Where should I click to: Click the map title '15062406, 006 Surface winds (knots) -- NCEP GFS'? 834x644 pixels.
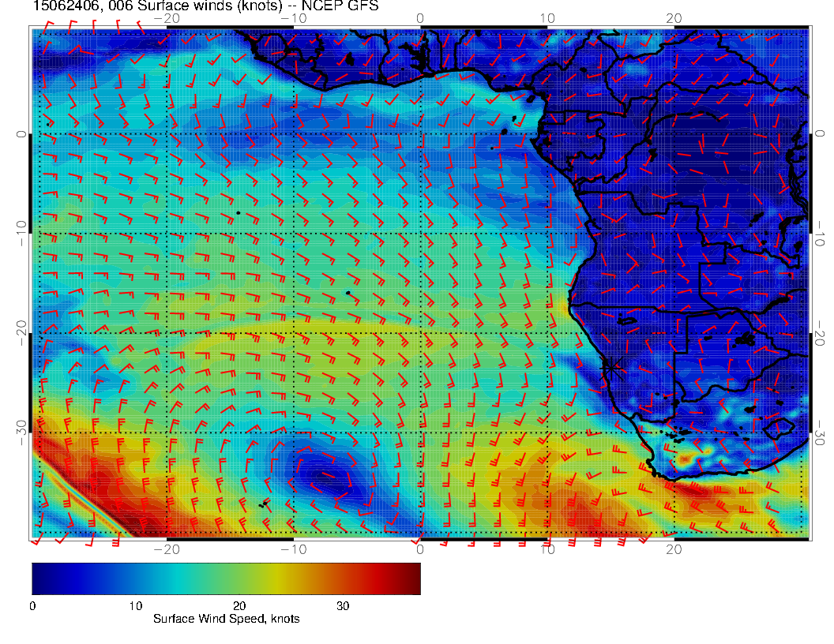205,6
